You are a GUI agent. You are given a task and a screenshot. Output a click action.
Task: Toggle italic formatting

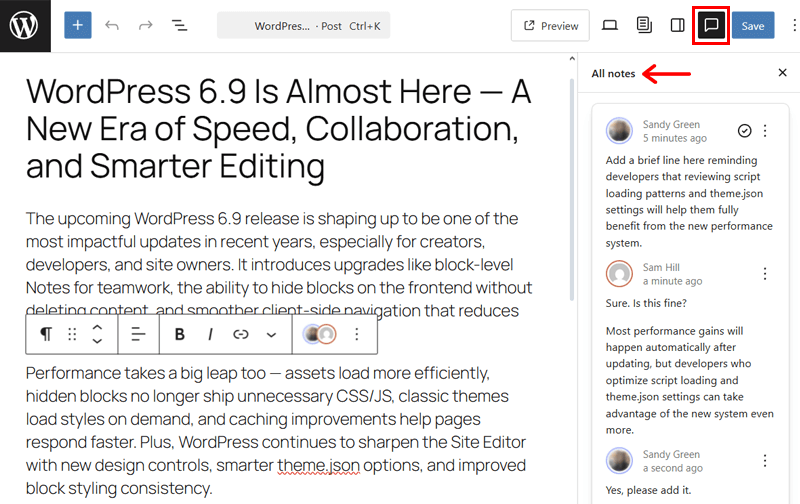coord(210,334)
